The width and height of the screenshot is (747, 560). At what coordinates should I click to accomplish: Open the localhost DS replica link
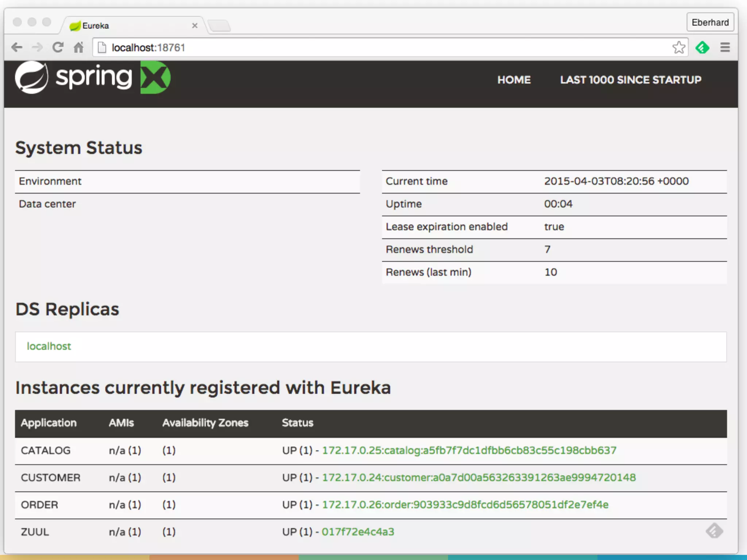tap(49, 346)
